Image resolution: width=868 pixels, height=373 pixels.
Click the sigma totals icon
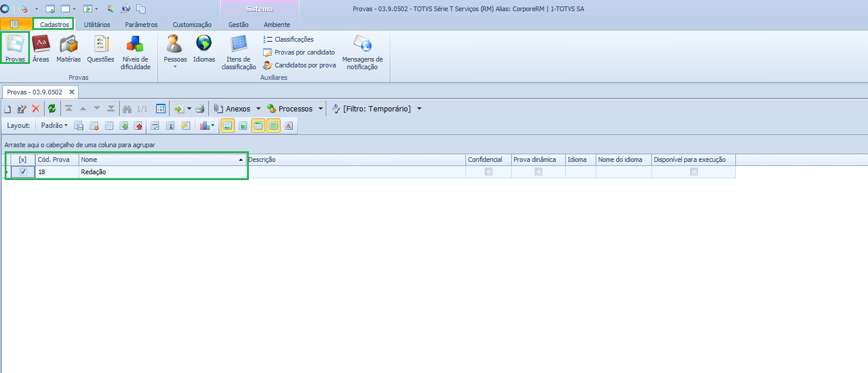170,126
